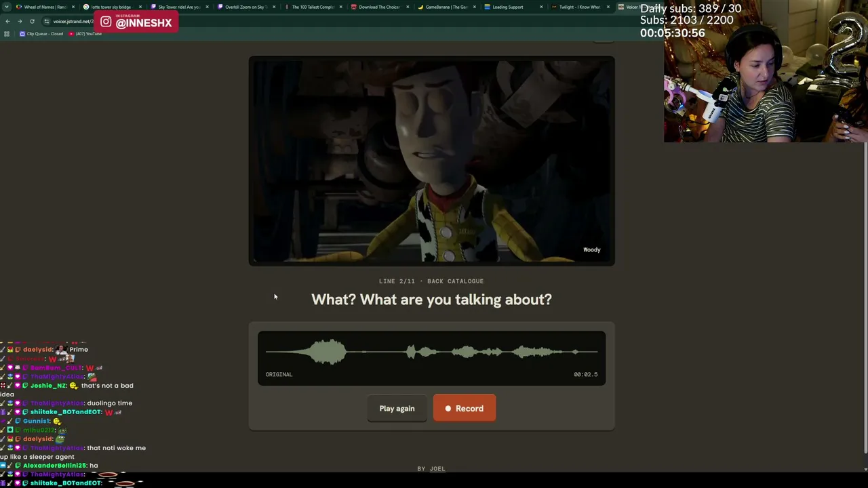Play the original line again

click(x=397, y=409)
